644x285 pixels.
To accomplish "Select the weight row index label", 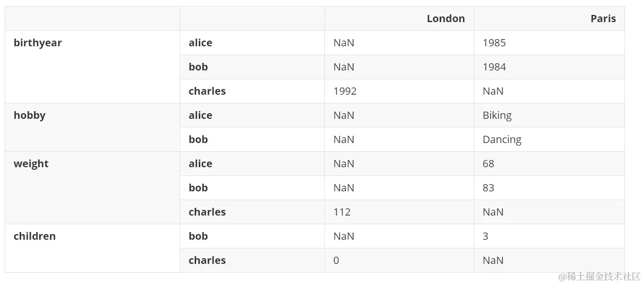I will pos(31,164).
